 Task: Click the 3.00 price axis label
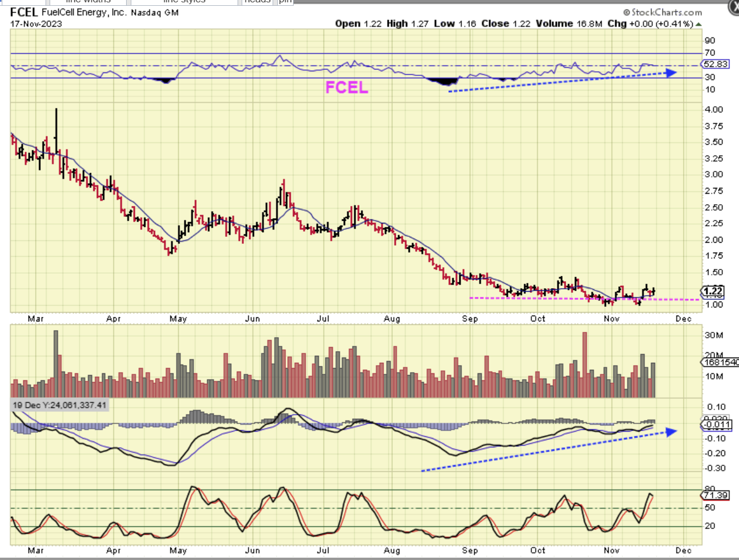[714, 174]
